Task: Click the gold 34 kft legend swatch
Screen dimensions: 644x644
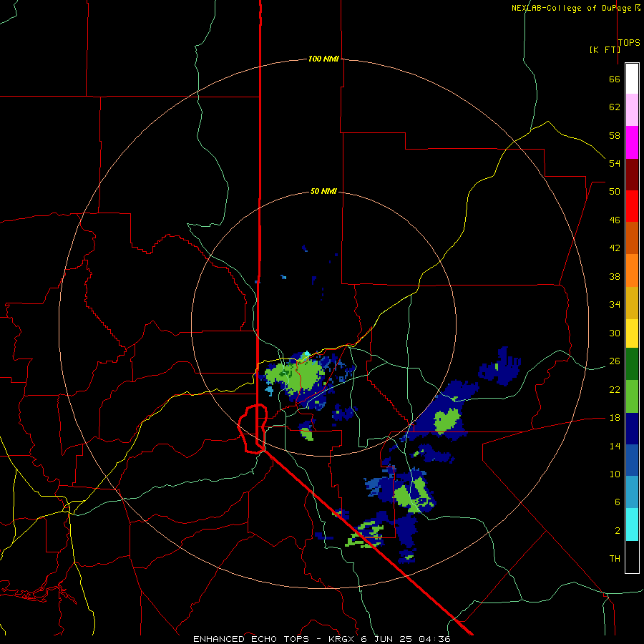Action: 632,303
